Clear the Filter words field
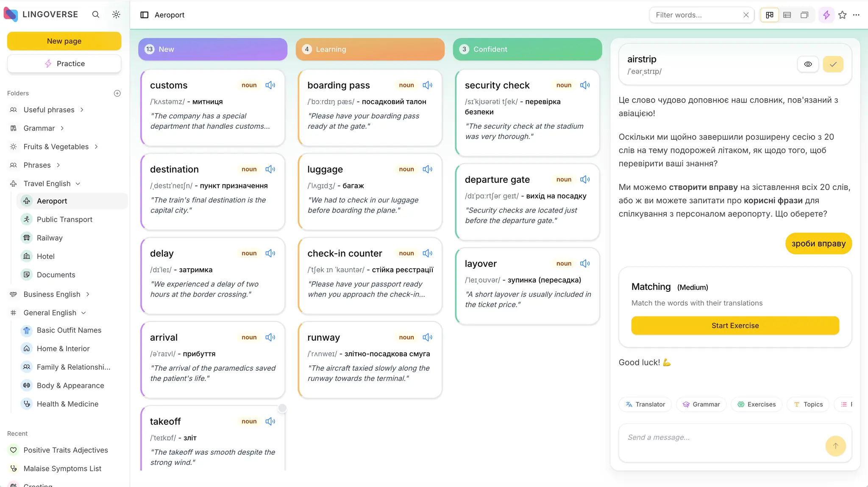This screenshot has height=487, width=868. (x=746, y=15)
